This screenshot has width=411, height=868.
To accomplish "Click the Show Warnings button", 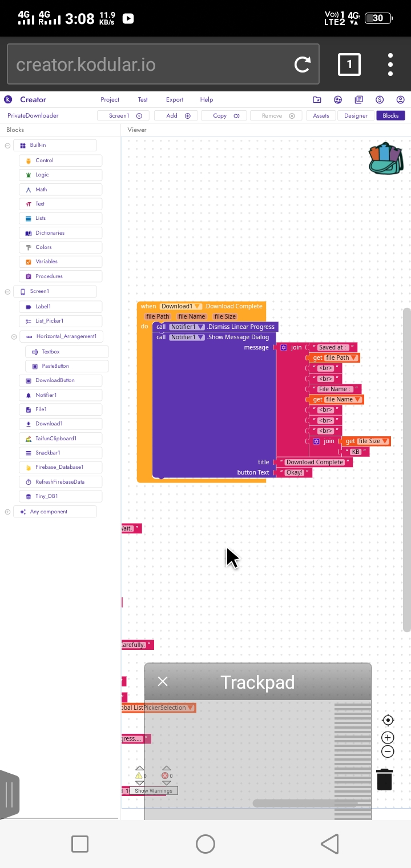I will [x=154, y=791].
